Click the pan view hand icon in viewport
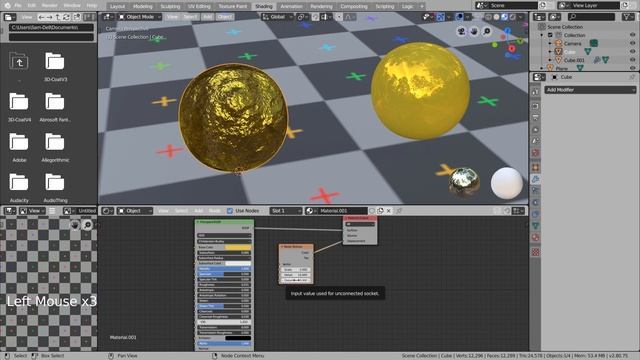Viewport: 640px width, 360px height. click(x=474, y=31)
